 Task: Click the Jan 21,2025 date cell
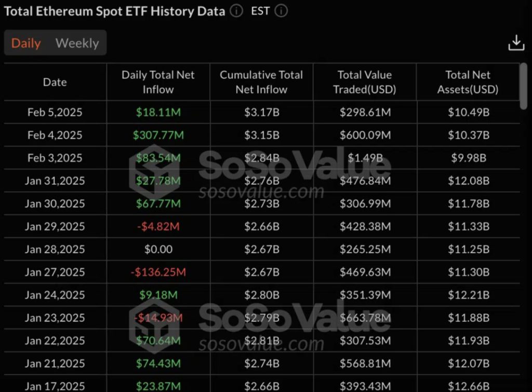55,363
